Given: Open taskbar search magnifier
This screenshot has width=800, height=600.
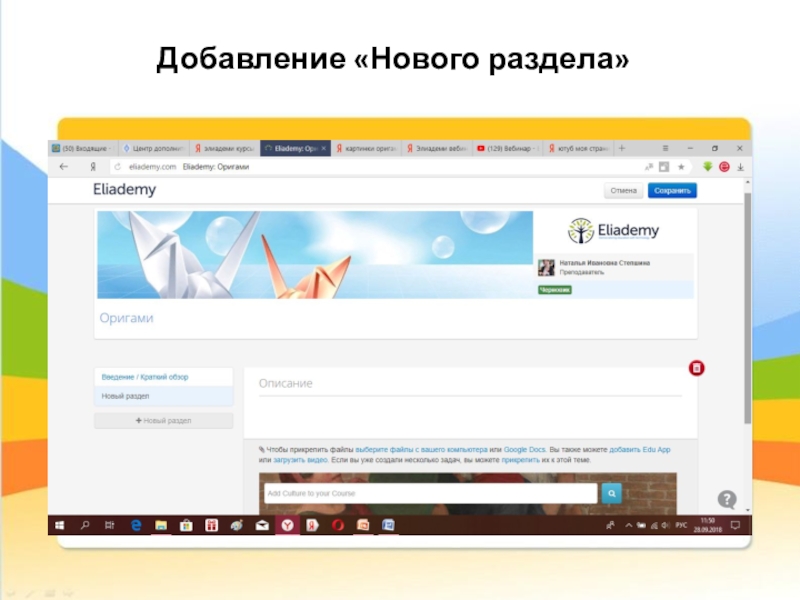Looking at the screenshot, I should click(x=85, y=525).
